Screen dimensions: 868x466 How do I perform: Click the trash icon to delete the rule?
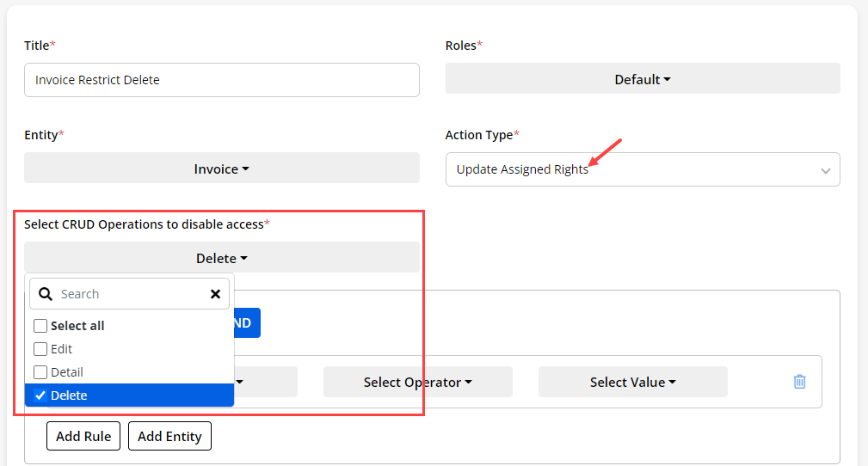click(x=799, y=382)
